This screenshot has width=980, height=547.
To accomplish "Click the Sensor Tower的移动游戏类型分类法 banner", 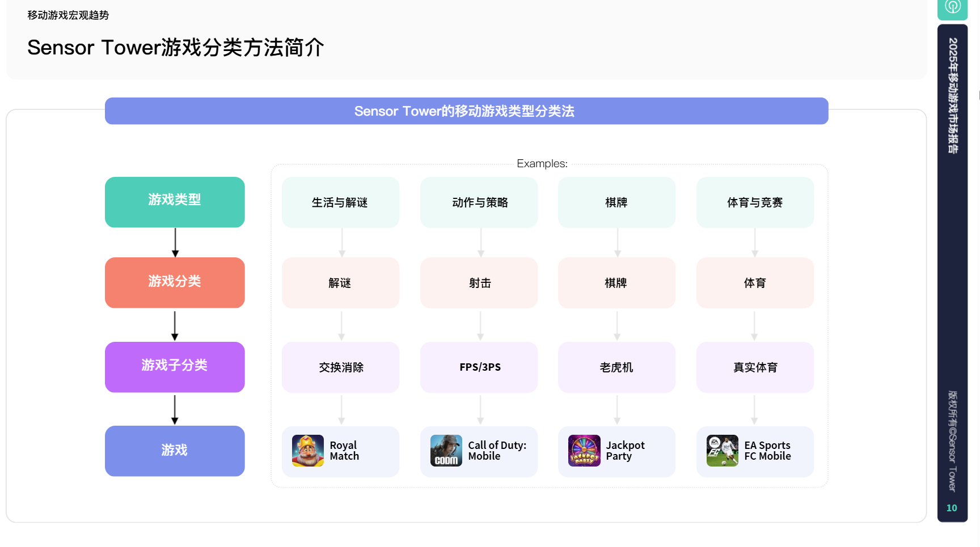I will coord(466,111).
